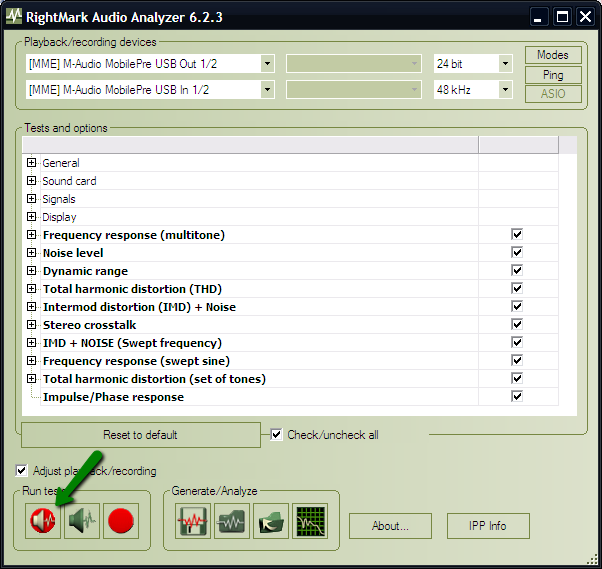602x569 pixels.
Task: Disable the Stereo crosstalk test
Action: point(517,324)
